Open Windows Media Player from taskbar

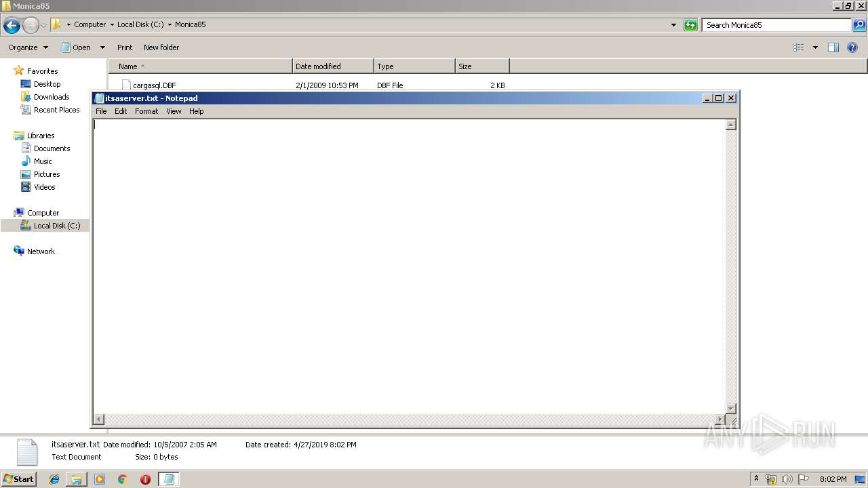(100, 479)
